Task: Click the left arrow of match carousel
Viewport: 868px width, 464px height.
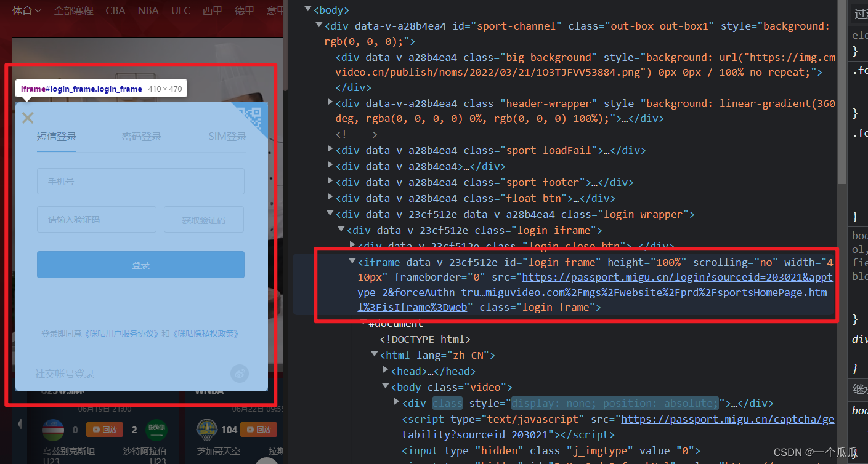Action: click(x=20, y=423)
